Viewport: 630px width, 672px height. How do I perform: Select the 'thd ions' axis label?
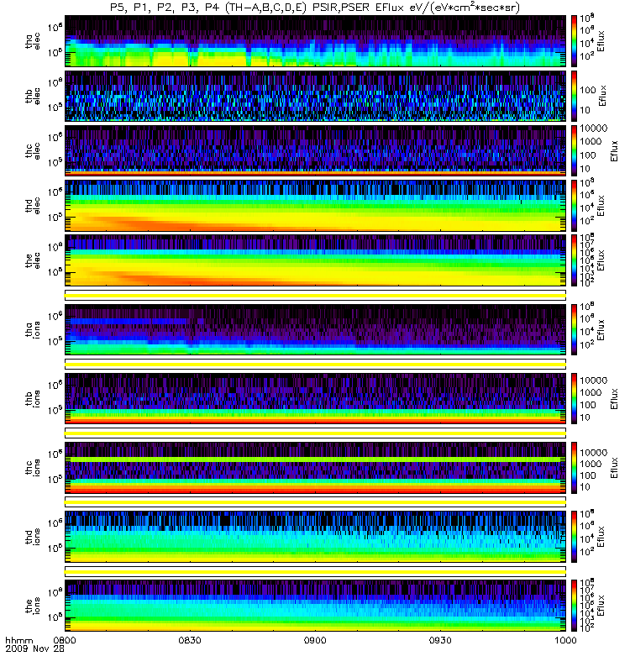tap(33, 537)
